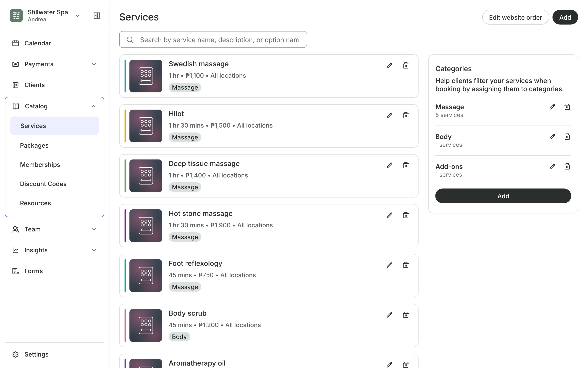Delete the Massage category
Viewport: 588px width, 368px height.
[x=567, y=107]
